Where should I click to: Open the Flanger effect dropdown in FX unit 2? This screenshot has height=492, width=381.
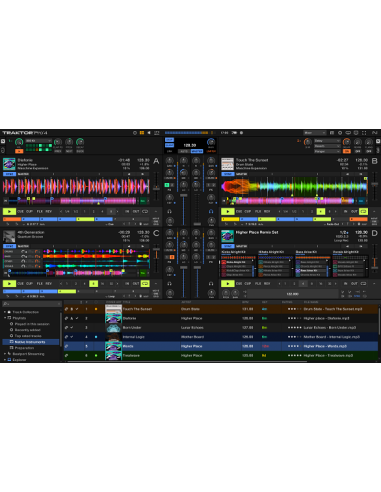click(x=327, y=151)
